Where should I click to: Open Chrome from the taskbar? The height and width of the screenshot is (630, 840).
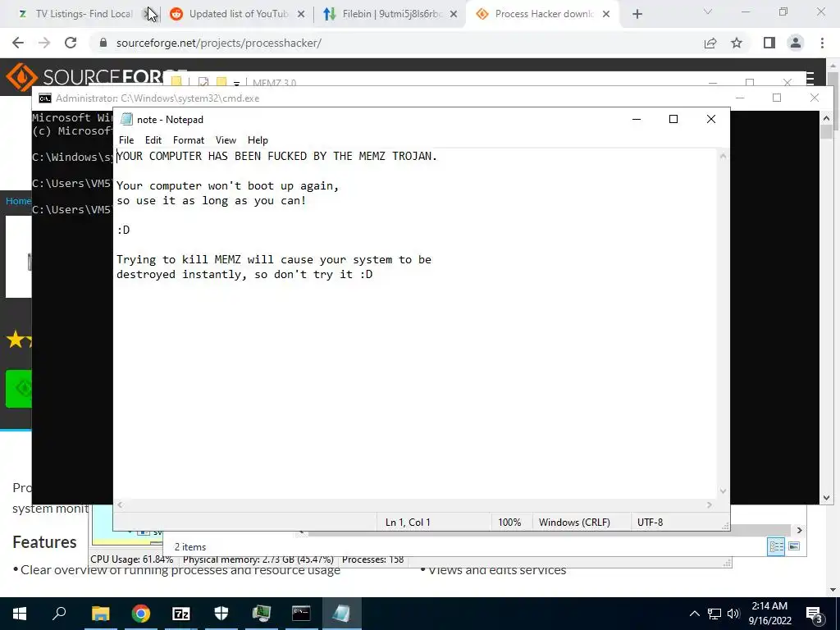(x=140, y=614)
